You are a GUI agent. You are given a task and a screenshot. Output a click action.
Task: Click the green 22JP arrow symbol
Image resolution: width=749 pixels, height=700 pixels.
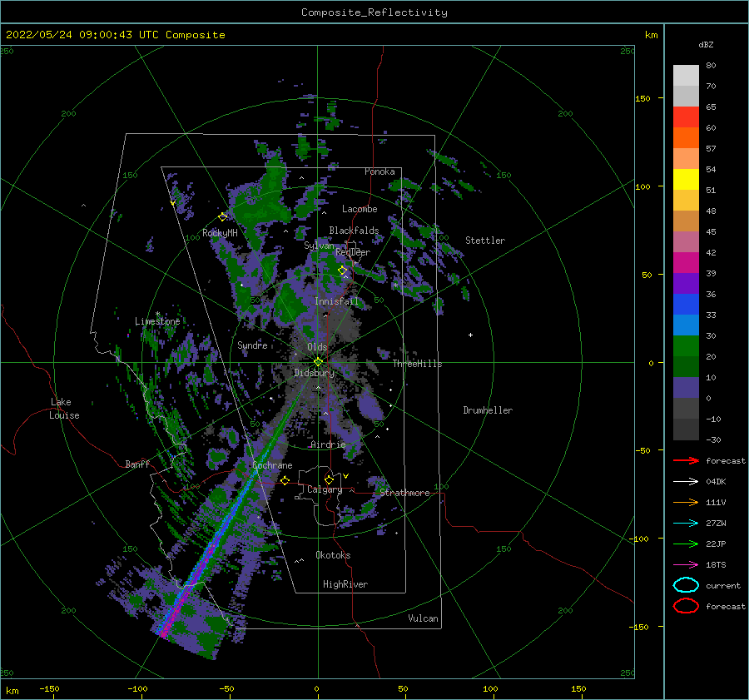pyautogui.click(x=686, y=544)
